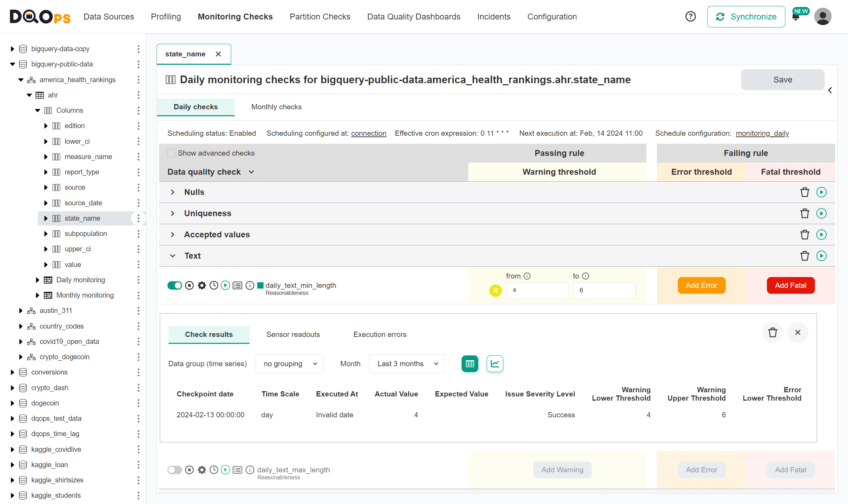Open the schedule clock icon for daily_text_min_length

pyautogui.click(x=214, y=285)
